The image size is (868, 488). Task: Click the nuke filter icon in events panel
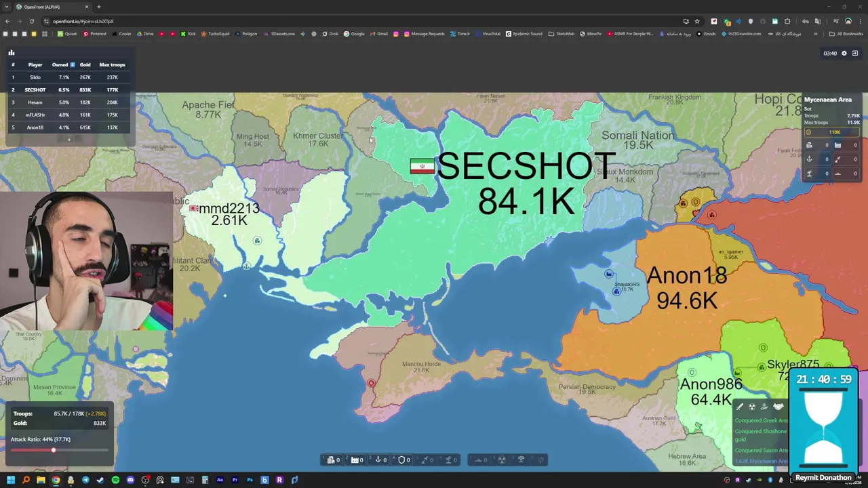point(752,407)
